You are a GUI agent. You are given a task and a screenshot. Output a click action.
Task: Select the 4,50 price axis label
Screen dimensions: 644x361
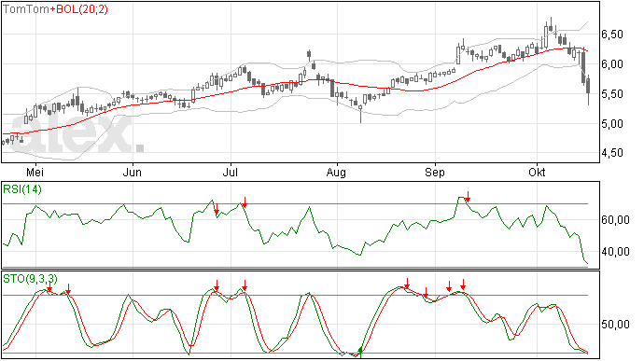pos(612,153)
